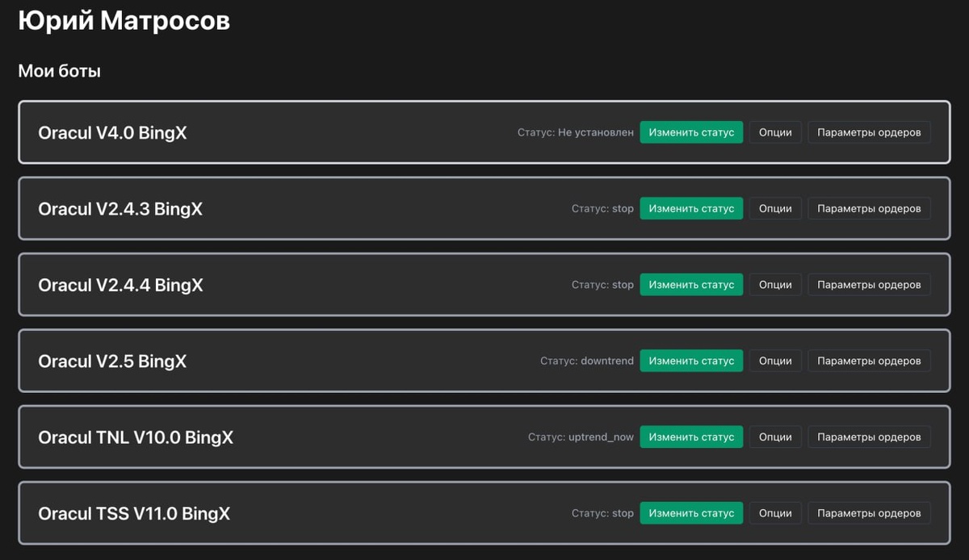The width and height of the screenshot is (969, 560).
Task: Click the Статус: stop label of Oracul TSS V11.0
Action: 602,512
